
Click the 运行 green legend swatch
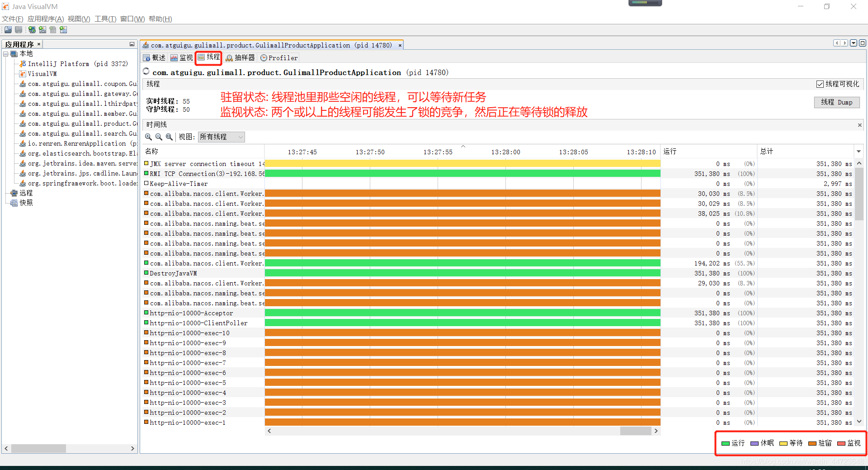(726, 443)
